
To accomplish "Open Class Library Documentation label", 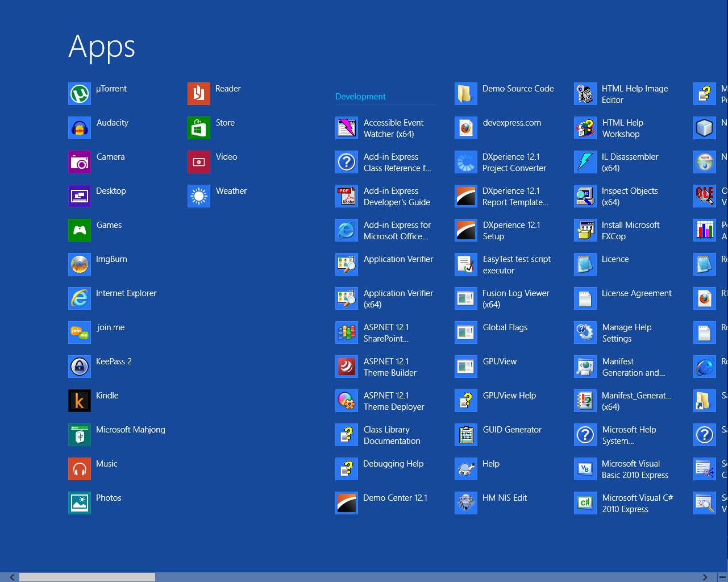I will coord(392,435).
